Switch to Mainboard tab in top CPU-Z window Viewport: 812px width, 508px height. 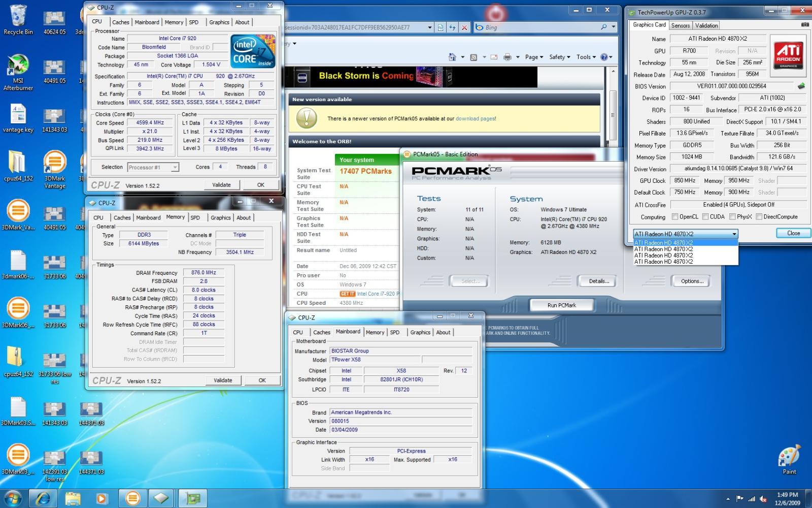[x=147, y=22]
